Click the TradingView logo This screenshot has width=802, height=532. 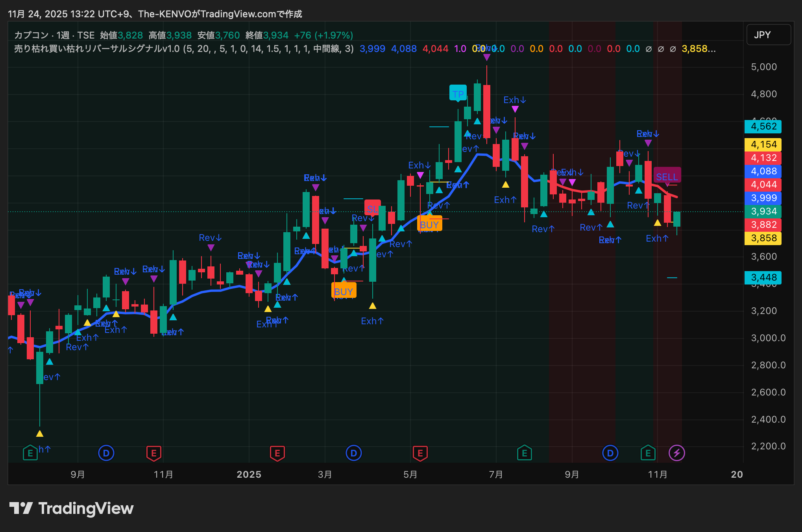click(x=72, y=508)
